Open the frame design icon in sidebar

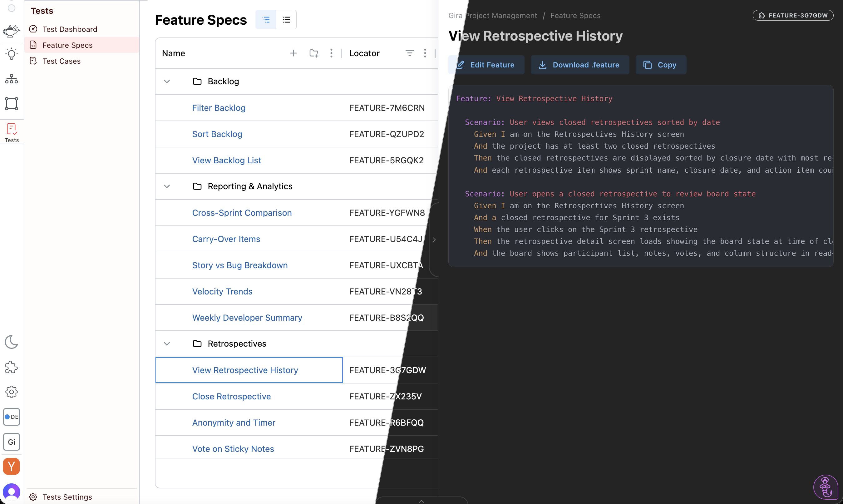click(12, 104)
